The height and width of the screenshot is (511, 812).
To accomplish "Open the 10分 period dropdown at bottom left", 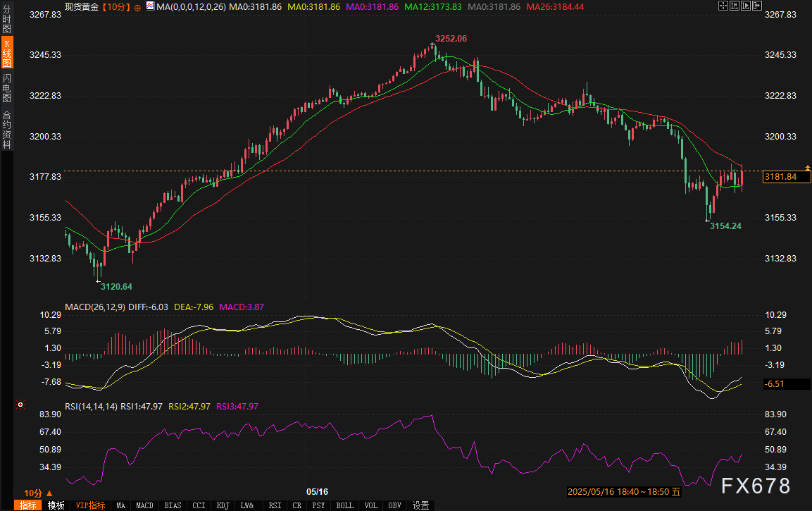I will pyautogui.click(x=36, y=493).
